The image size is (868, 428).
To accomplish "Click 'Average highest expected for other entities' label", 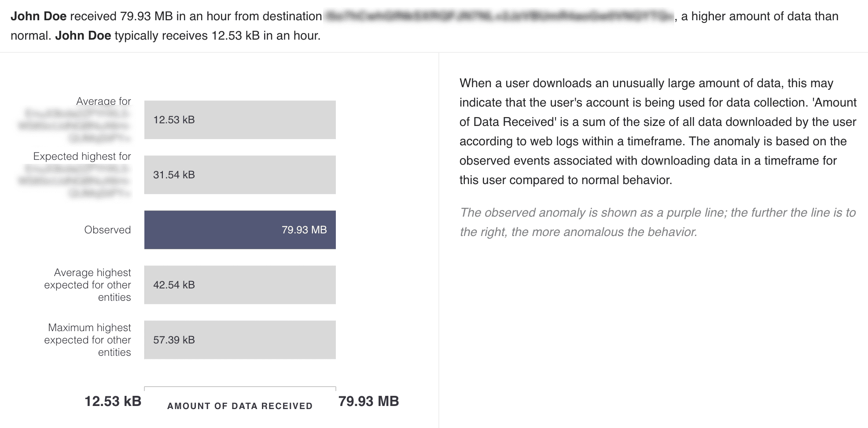I will [88, 285].
